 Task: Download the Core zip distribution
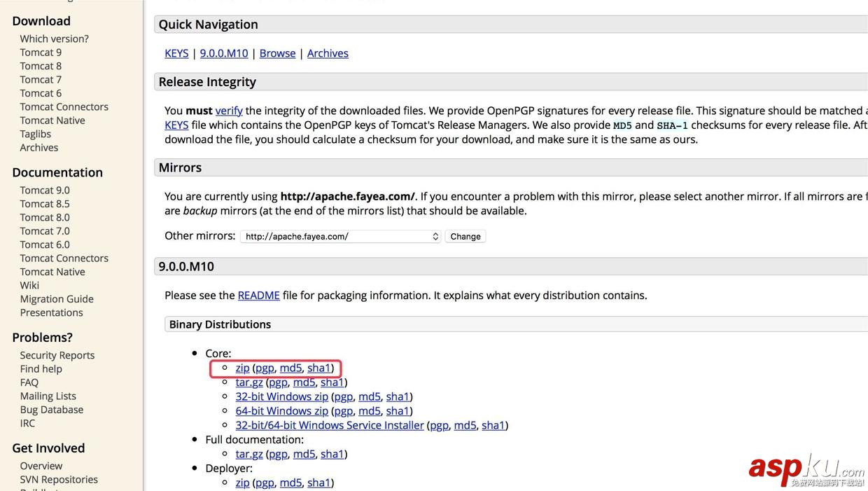click(x=242, y=368)
